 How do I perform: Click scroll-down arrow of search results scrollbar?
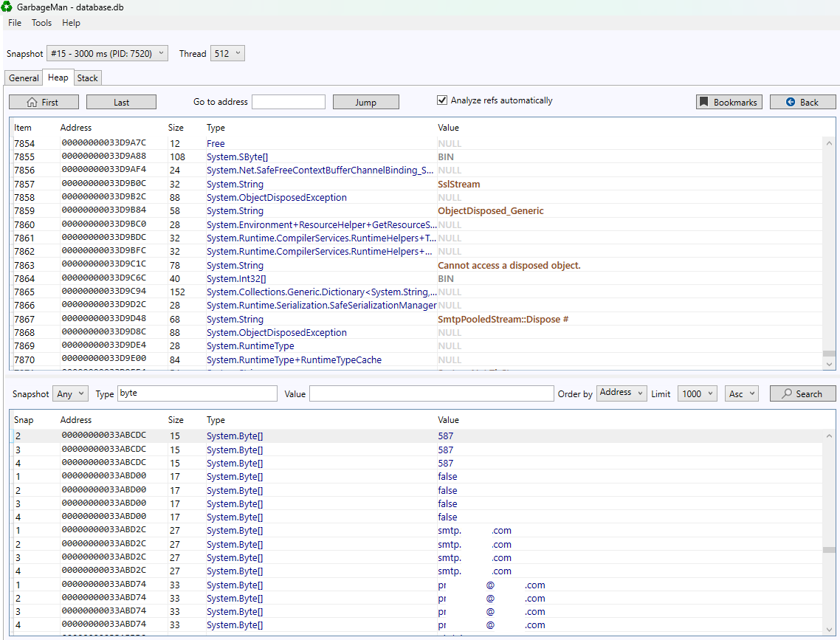coord(829,630)
